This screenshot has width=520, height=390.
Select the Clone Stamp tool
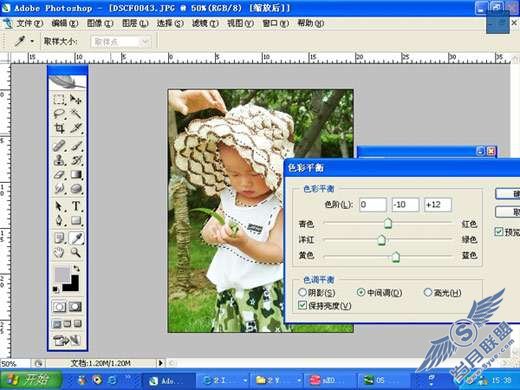[x=59, y=160]
